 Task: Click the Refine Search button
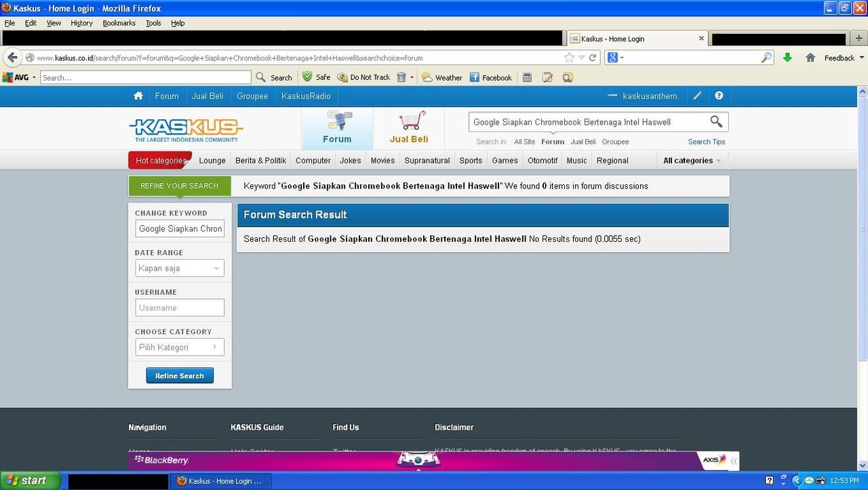tap(180, 375)
